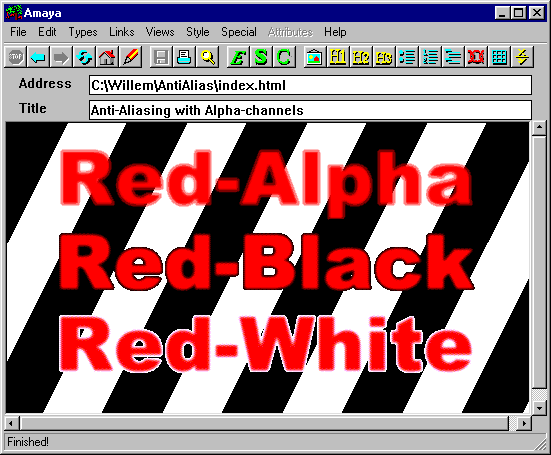Reload the page with refresh icon

tap(84, 57)
